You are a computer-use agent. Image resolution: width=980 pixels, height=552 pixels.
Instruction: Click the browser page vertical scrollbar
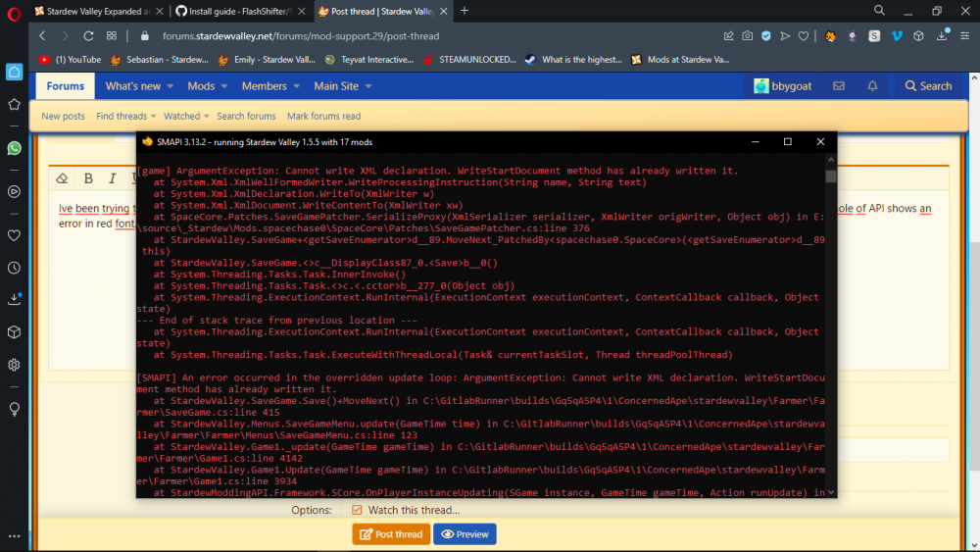(x=974, y=358)
